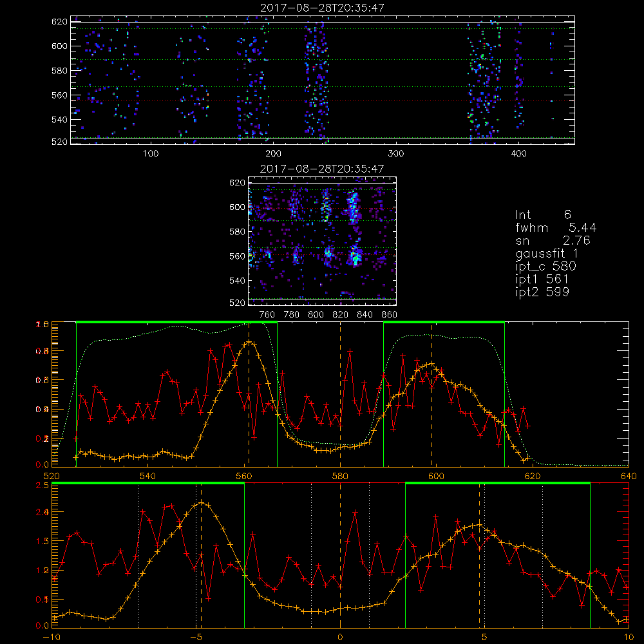Click x-axis label 760 on middle image
Image resolution: width=644 pixels, height=644 pixels.
click(267, 315)
